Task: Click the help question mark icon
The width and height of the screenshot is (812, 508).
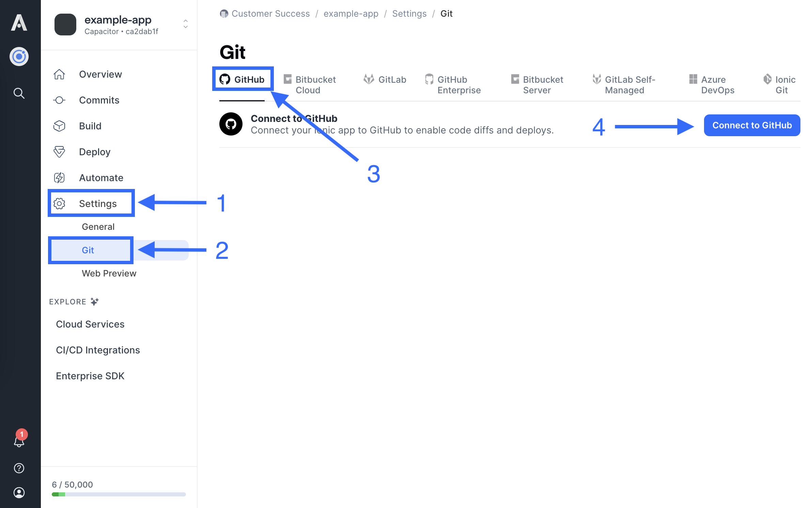Action: (19, 468)
